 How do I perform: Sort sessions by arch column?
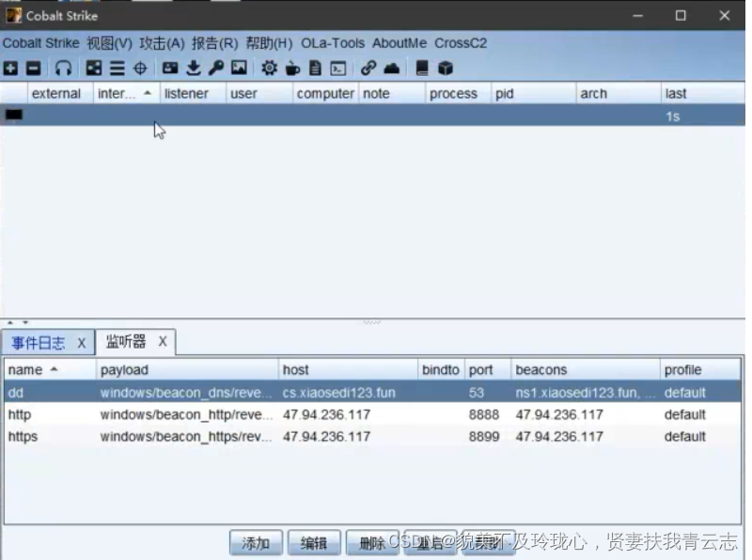pyautogui.click(x=619, y=94)
